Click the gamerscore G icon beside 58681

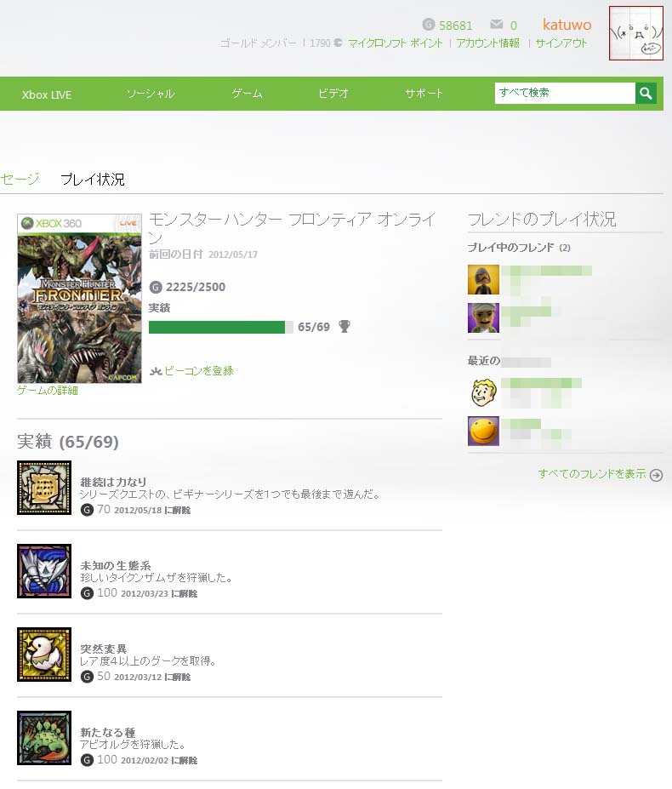[428, 24]
